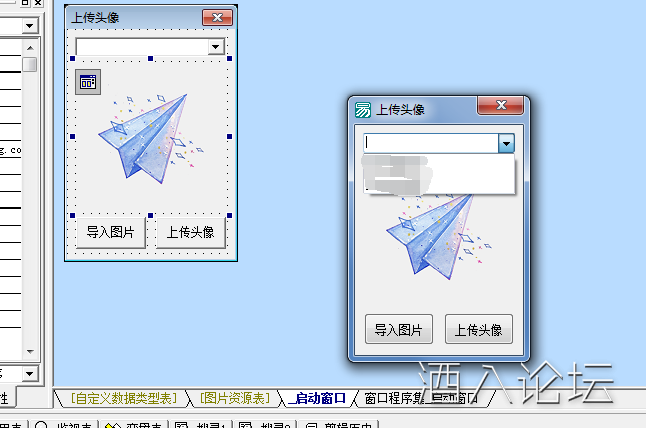Click the text input of running combo box
Viewport: 646px width, 428px height.
pos(430,143)
